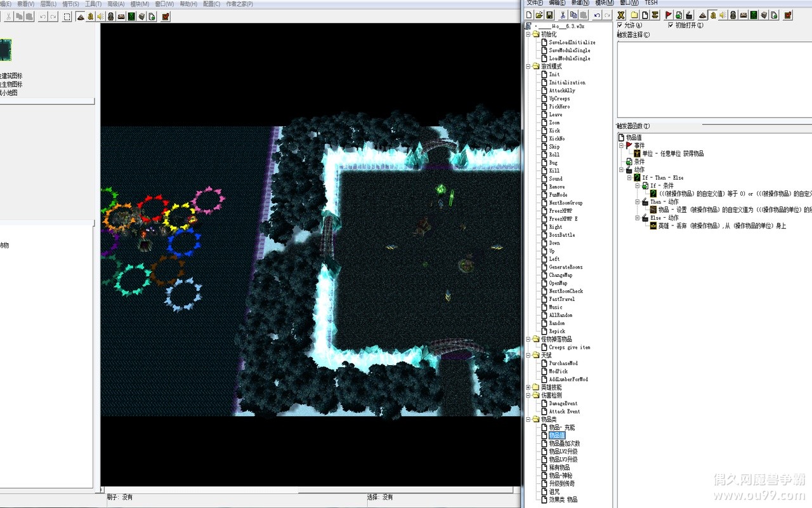Select the GenerateRooms trigger
812x508 pixels.
566,267
